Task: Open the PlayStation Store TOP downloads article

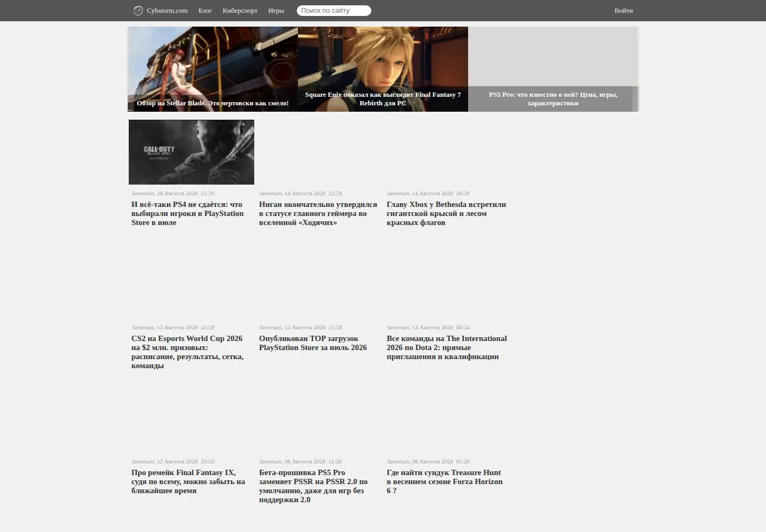Action: click(x=313, y=343)
